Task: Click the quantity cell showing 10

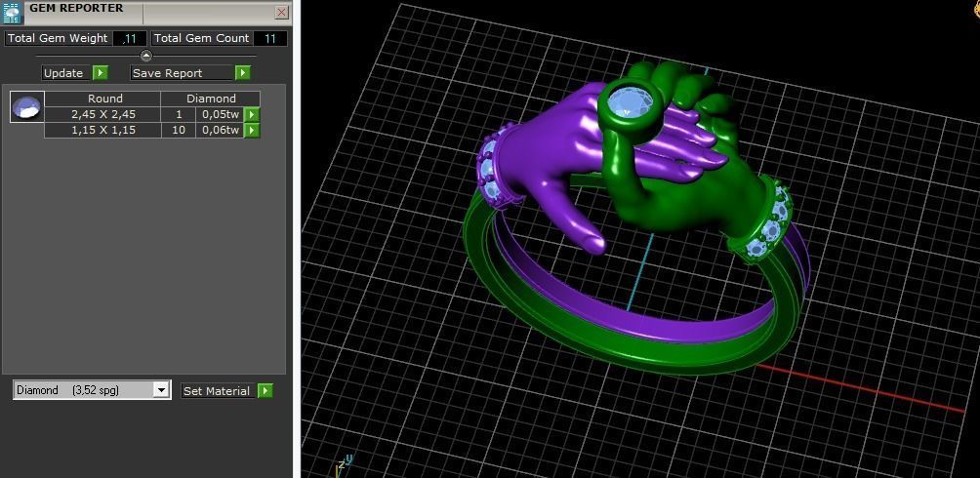Action: (178, 130)
